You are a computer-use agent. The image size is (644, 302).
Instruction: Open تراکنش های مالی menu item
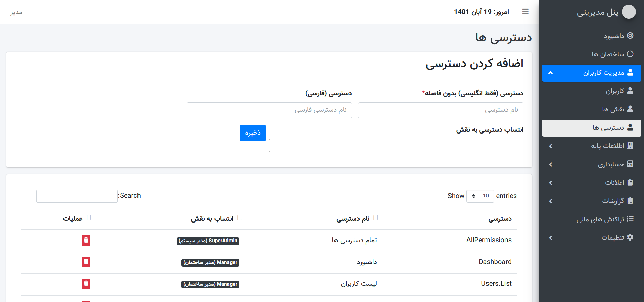pyautogui.click(x=591, y=219)
